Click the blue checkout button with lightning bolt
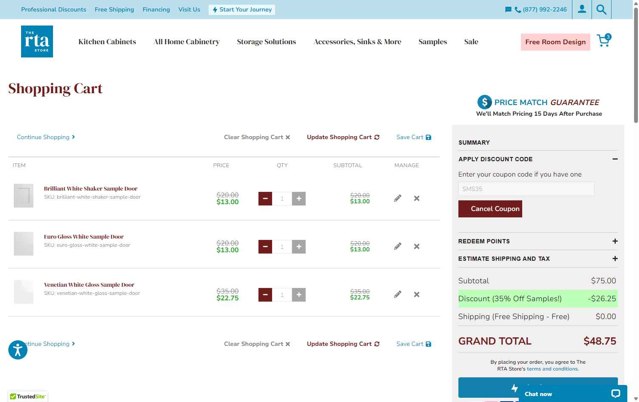639x402 pixels. pos(538,387)
